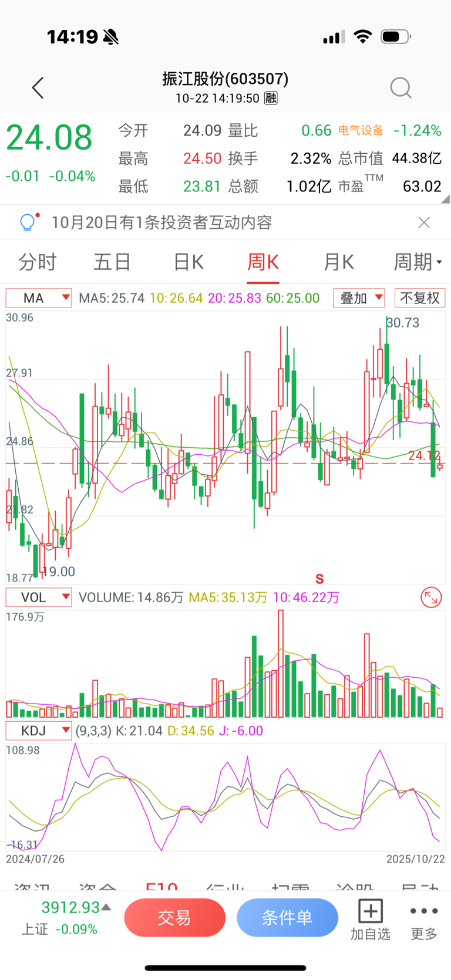The width and height of the screenshot is (451, 980).
Task: Tap the 量比 0.66 value
Action: pos(317,130)
